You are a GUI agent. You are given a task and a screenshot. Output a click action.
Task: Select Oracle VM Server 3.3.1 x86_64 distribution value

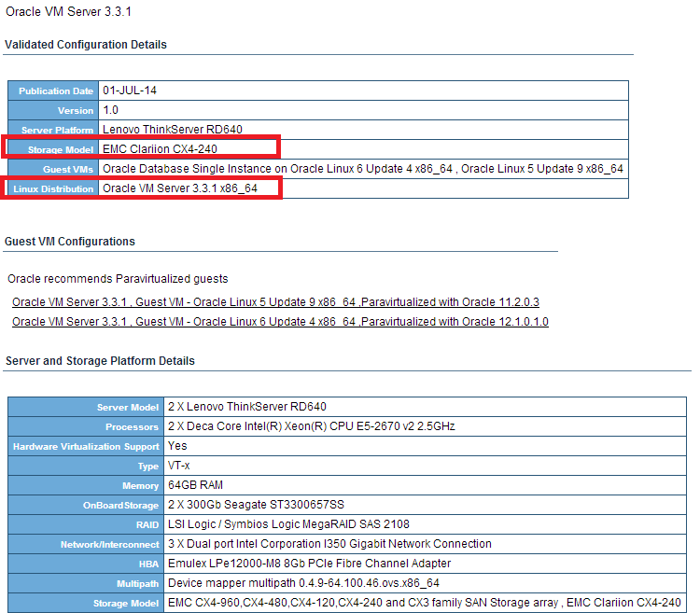[180, 188]
